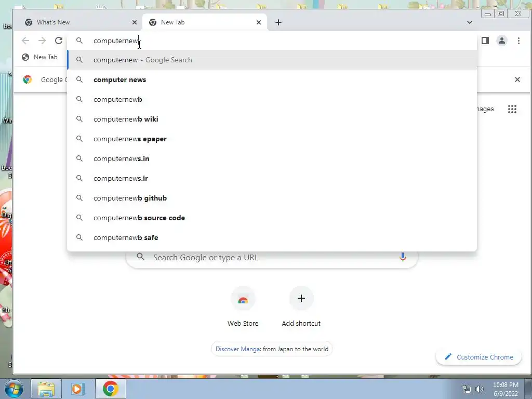Click the Chrome taskbar icon
This screenshot has width=532, height=399.
(110, 389)
